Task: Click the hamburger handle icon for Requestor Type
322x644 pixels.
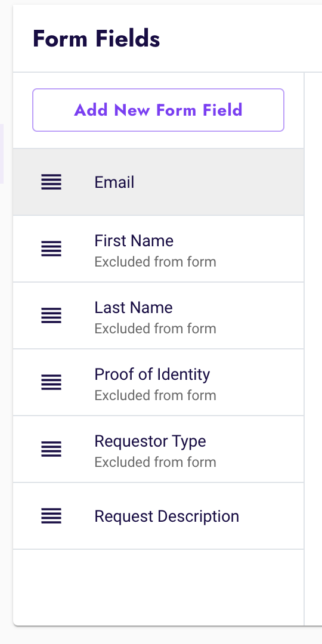Action: pyautogui.click(x=51, y=450)
